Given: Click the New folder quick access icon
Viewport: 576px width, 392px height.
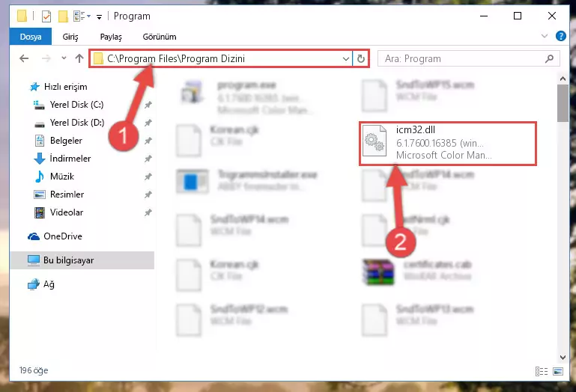Looking at the screenshot, I should [x=63, y=16].
